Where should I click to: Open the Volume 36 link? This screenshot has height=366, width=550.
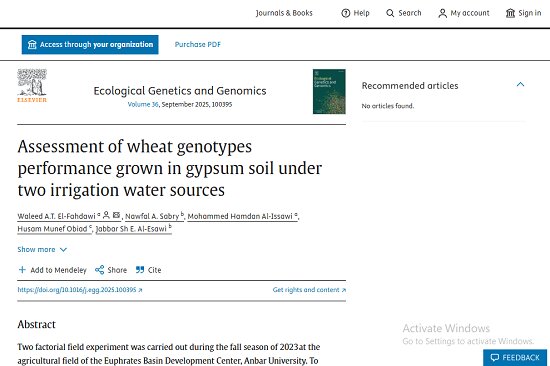(x=143, y=105)
